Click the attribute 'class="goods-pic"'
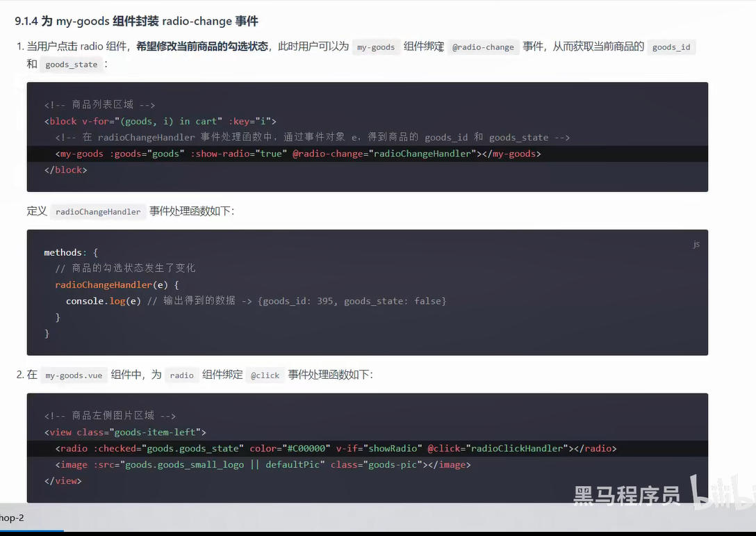This screenshot has width=756, height=536. 376,464
